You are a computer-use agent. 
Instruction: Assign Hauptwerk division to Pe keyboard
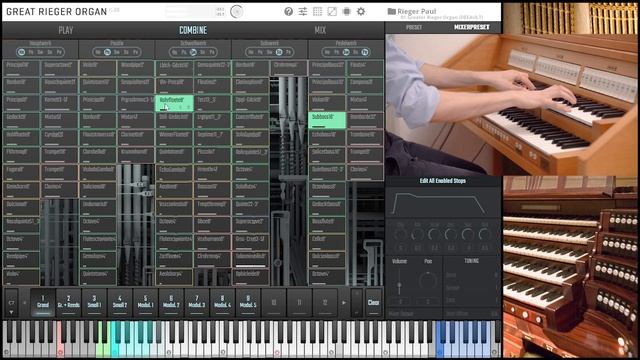tap(59, 52)
